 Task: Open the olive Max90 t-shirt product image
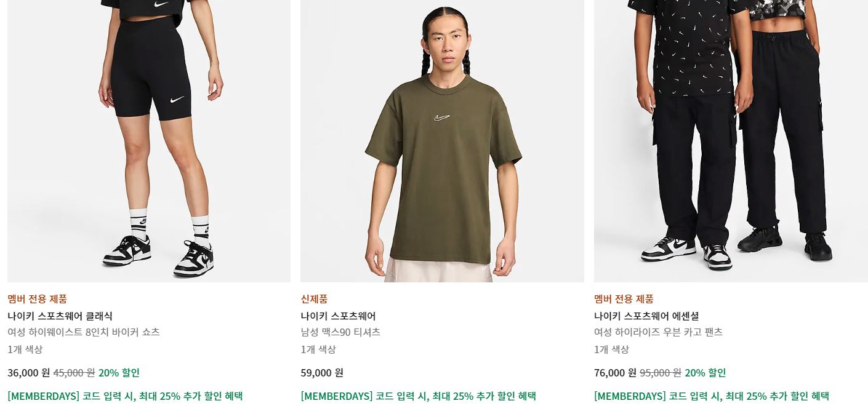pos(442,141)
